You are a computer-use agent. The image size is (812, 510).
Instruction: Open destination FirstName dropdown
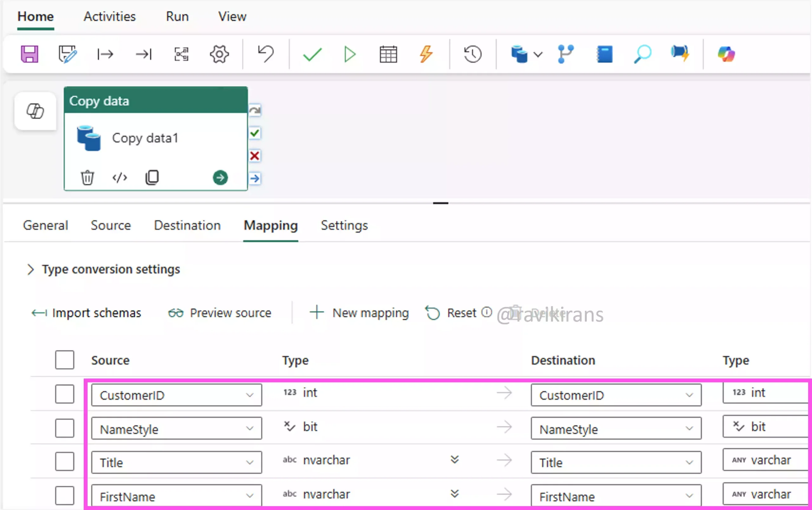(x=616, y=496)
